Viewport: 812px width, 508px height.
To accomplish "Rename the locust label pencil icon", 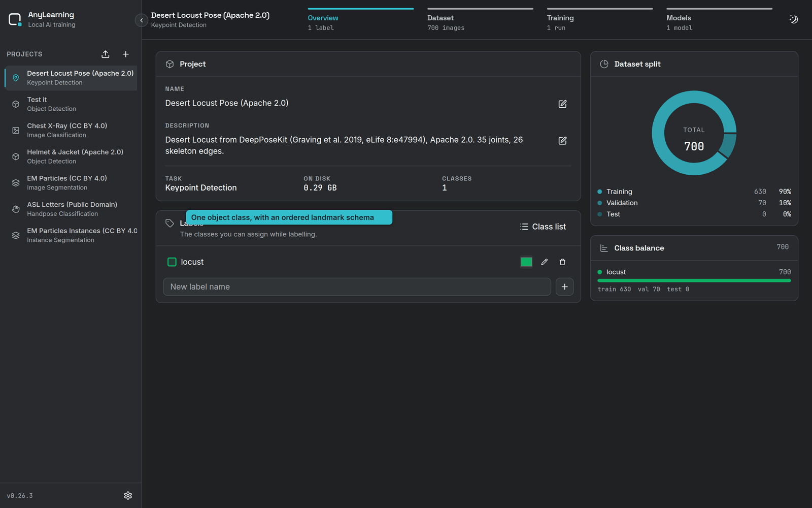I will click(x=545, y=262).
